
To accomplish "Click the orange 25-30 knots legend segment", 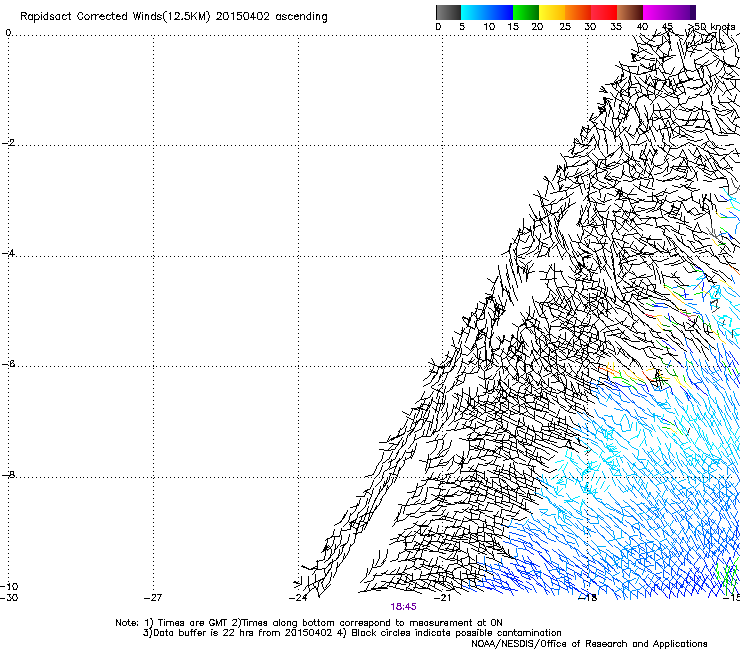I will click(578, 12).
